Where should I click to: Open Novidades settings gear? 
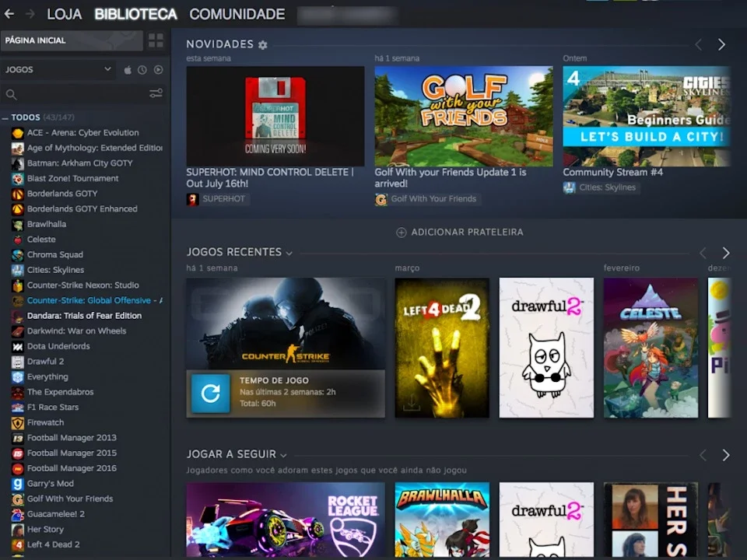262,45
